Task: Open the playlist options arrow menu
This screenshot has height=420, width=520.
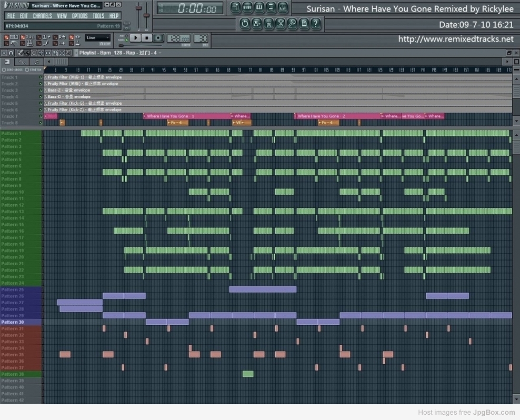Action: tap(4, 53)
